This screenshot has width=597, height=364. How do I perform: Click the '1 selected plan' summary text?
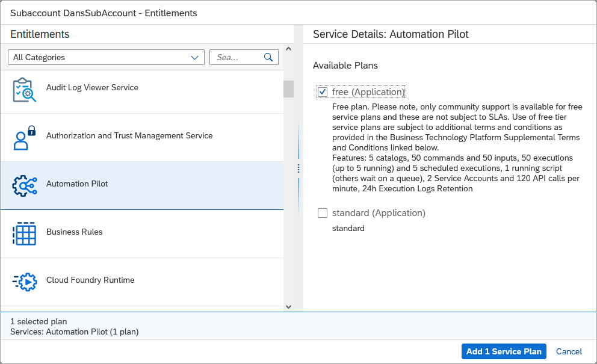click(x=39, y=321)
